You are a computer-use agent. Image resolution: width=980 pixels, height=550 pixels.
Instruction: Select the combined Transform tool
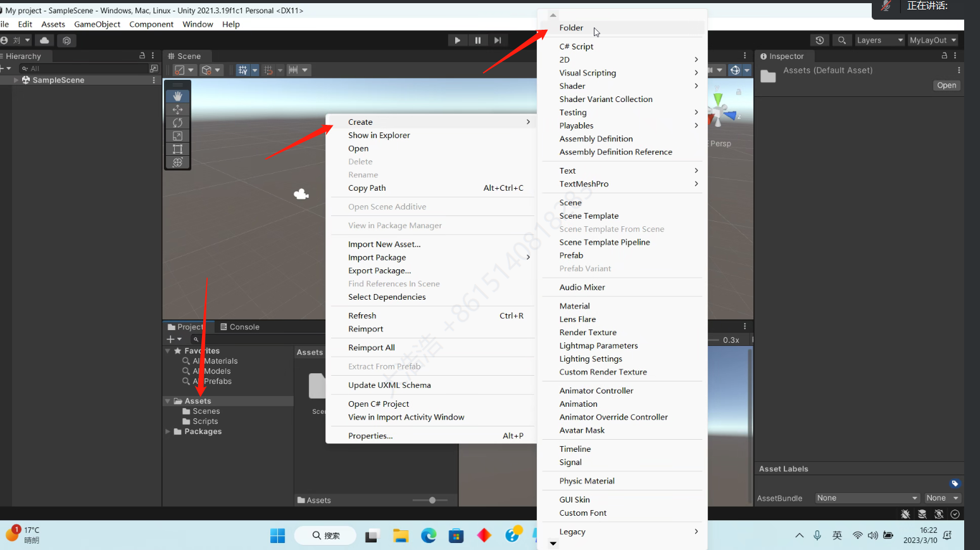(x=177, y=162)
